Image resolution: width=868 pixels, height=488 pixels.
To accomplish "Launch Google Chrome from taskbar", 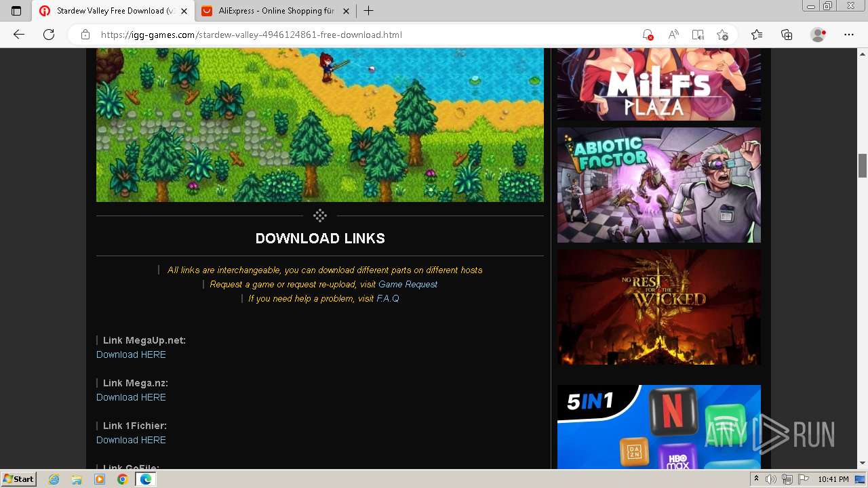I will [x=122, y=479].
